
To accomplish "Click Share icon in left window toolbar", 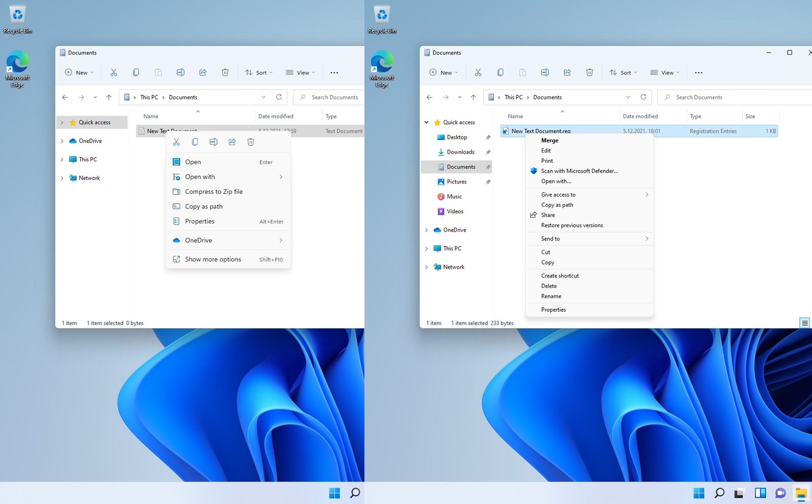I will [x=203, y=73].
